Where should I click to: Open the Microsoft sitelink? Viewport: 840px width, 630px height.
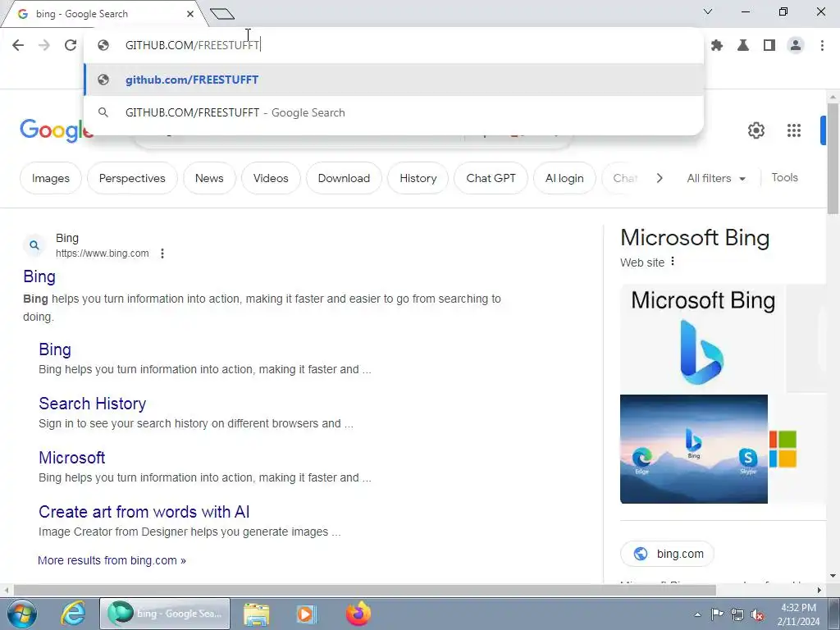(x=72, y=458)
